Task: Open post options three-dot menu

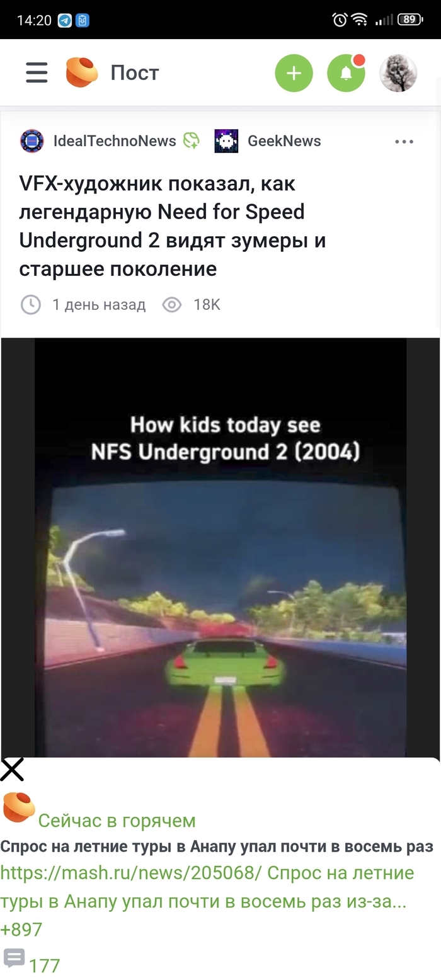Action: (404, 142)
